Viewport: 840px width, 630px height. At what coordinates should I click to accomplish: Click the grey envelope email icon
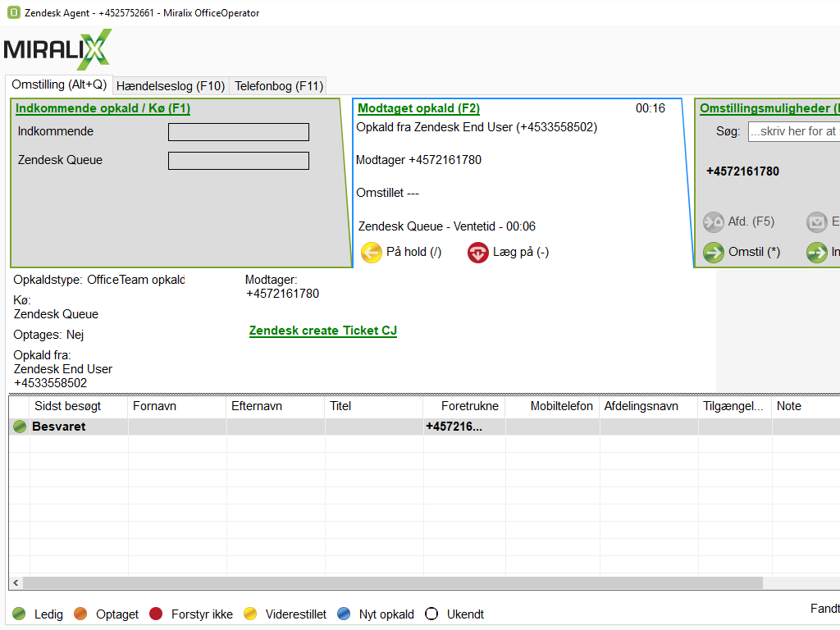tap(817, 222)
